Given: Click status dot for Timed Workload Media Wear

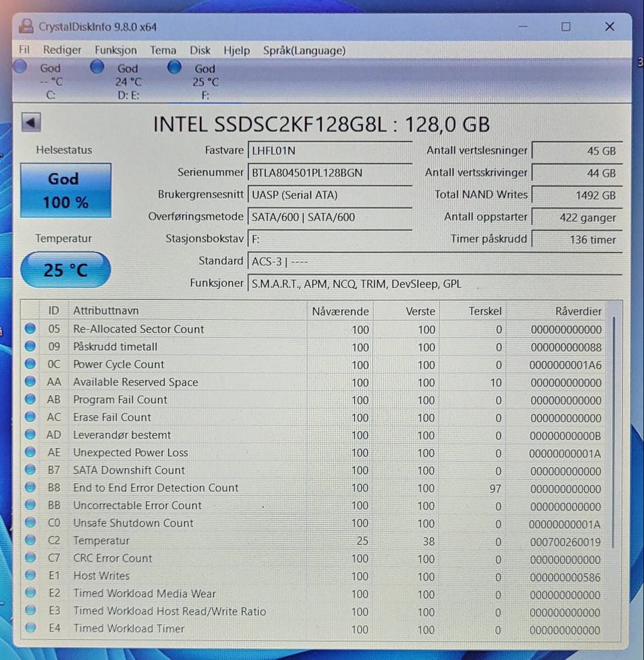Looking at the screenshot, I should coord(30,592).
